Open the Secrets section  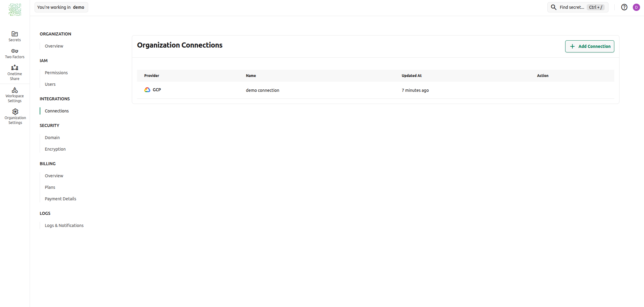point(15,36)
